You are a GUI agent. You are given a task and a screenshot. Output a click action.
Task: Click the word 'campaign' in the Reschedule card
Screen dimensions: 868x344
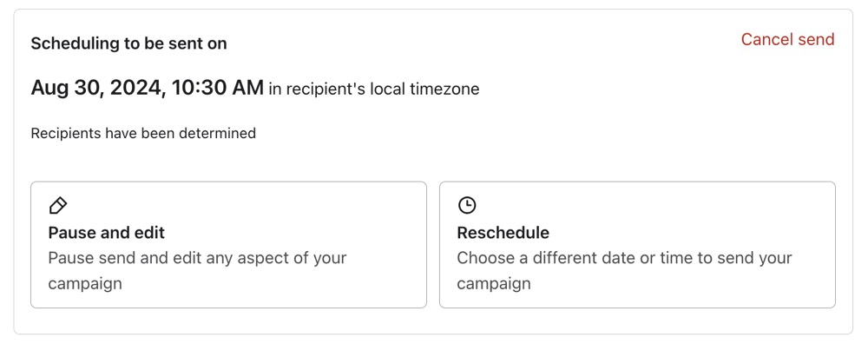coord(494,284)
